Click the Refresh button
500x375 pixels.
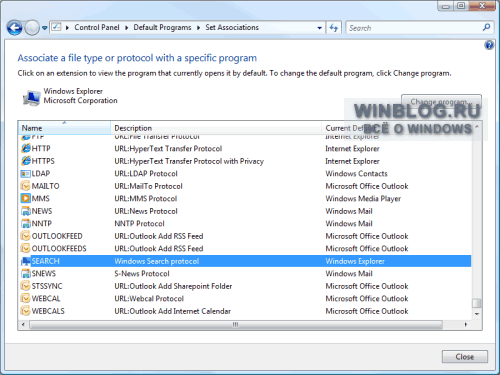tap(334, 28)
